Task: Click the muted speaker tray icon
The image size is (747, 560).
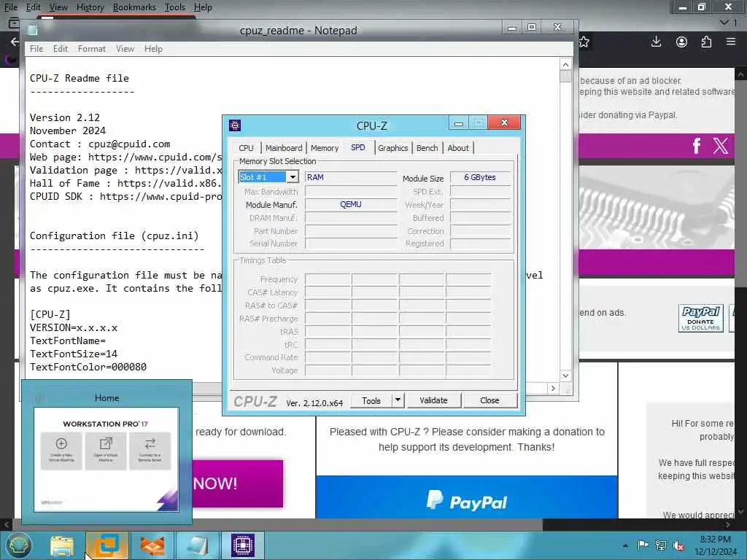Action: (x=678, y=545)
